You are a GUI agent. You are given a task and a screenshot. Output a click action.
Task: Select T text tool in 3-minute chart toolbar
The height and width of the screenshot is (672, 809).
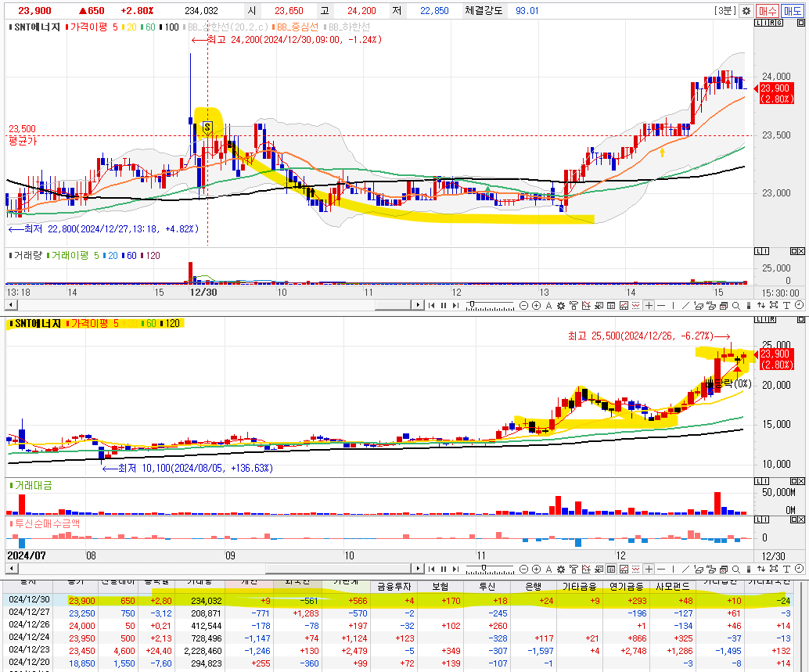pyautogui.click(x=786, y=305)
